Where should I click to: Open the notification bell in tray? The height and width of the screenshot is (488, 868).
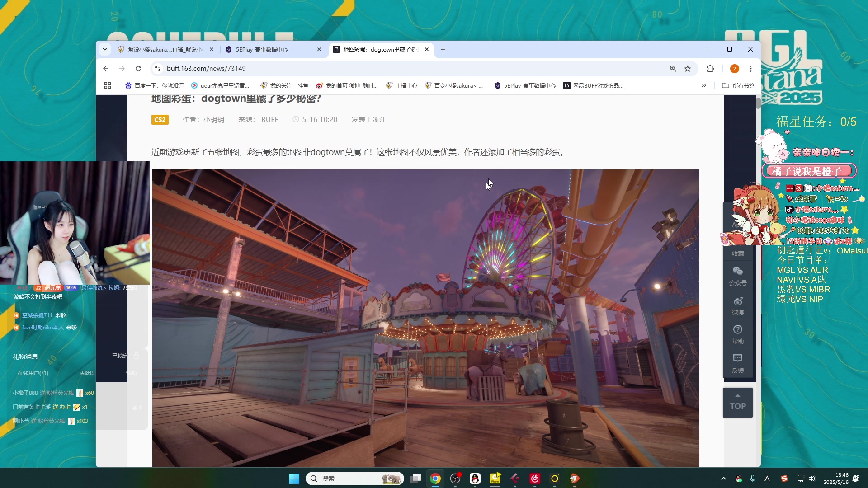pyautogui.click(x=856, y=479)
